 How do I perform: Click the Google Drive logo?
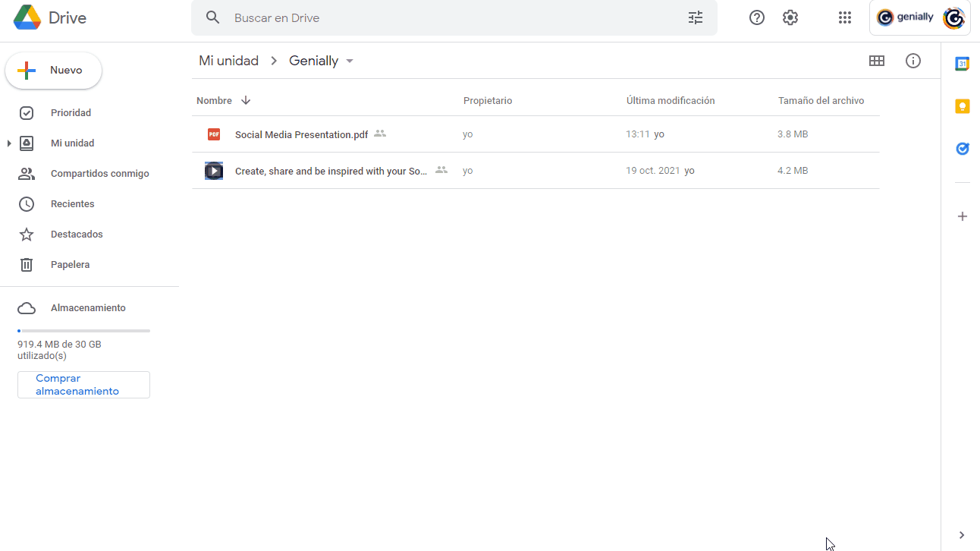(27, 17)
